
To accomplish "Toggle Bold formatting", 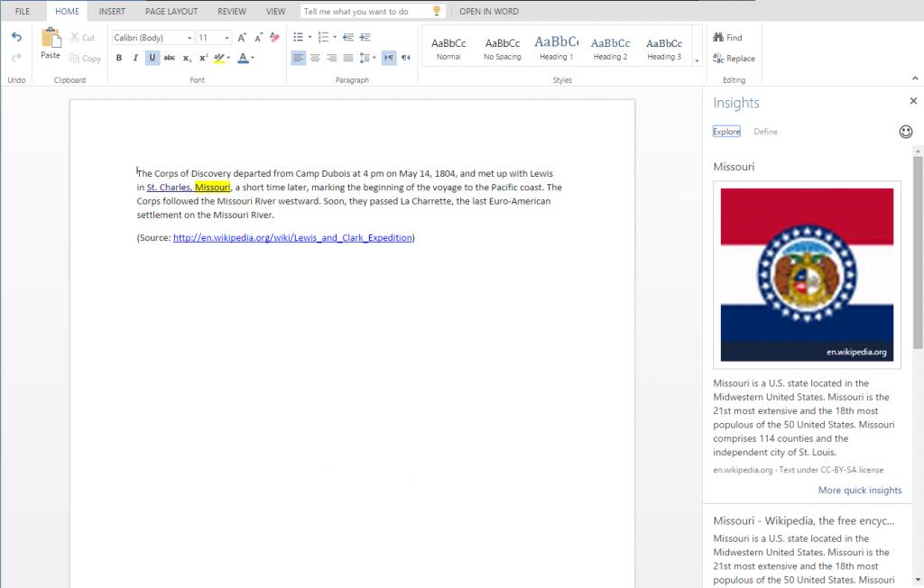I will coord(119,58).
